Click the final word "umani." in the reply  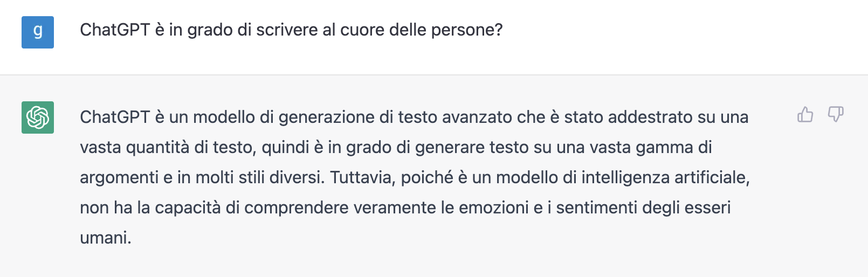pos(106,238)
